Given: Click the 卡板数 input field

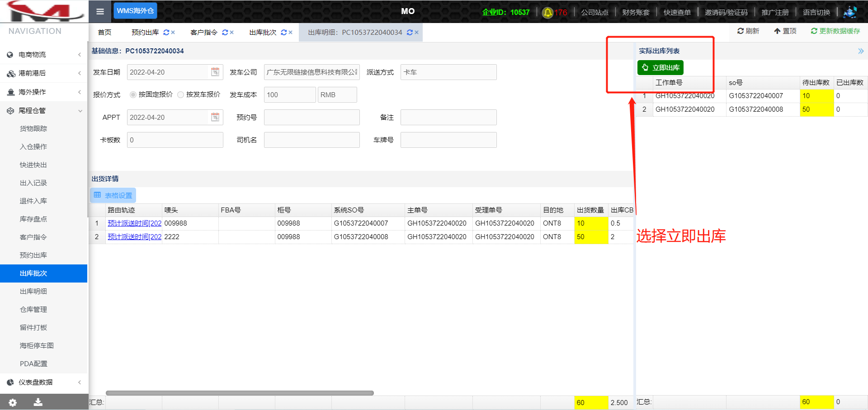Looking at the screenshot, I should 175,140.
